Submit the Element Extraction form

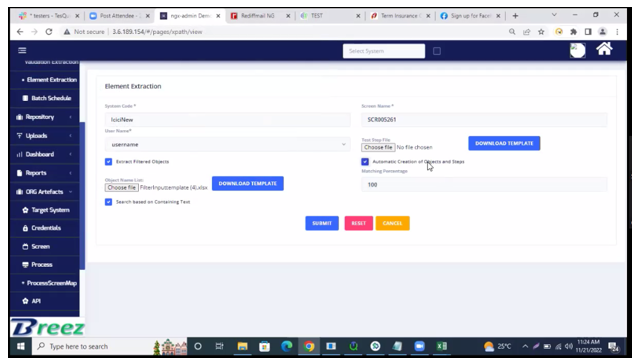[x=322, y=223]
